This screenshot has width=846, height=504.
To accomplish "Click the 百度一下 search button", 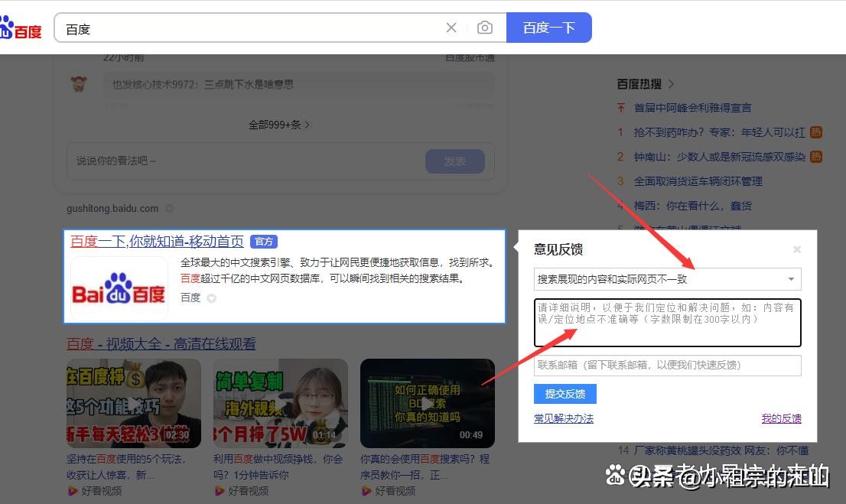I will coord(551,27).
